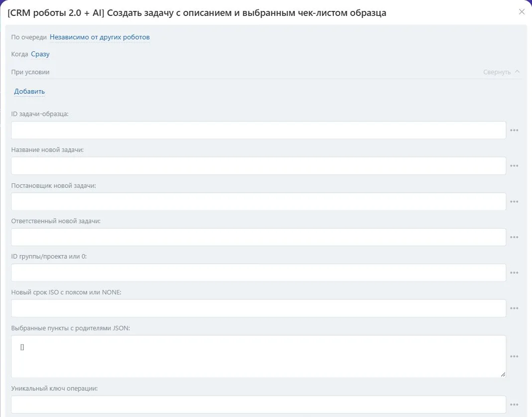Open the three-dot menu for Название новой задачи
532x417 pixels.
(514, 166)
